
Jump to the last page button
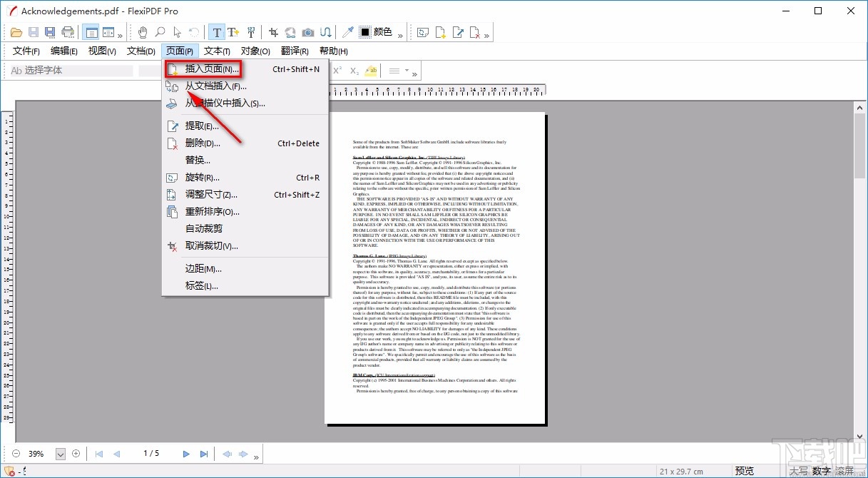click(x=203, y=453)
